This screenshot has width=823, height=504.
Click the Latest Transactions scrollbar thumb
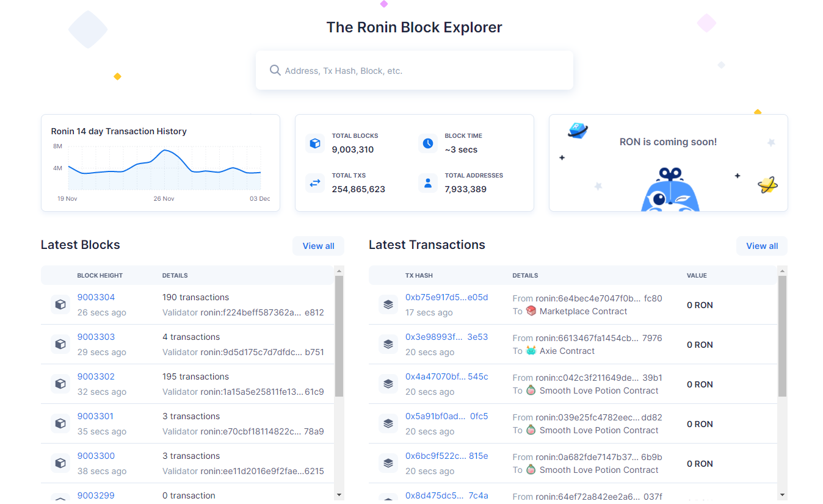(782, 336)
